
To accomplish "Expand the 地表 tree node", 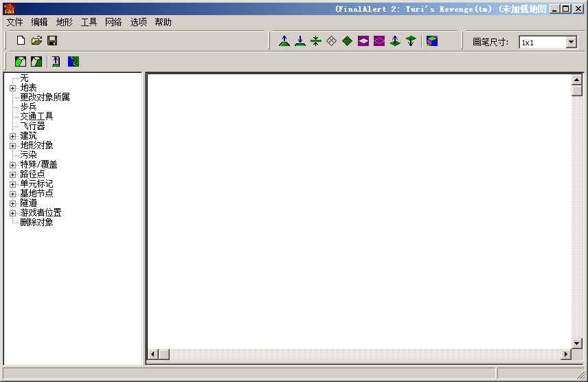I will (13, 88).
